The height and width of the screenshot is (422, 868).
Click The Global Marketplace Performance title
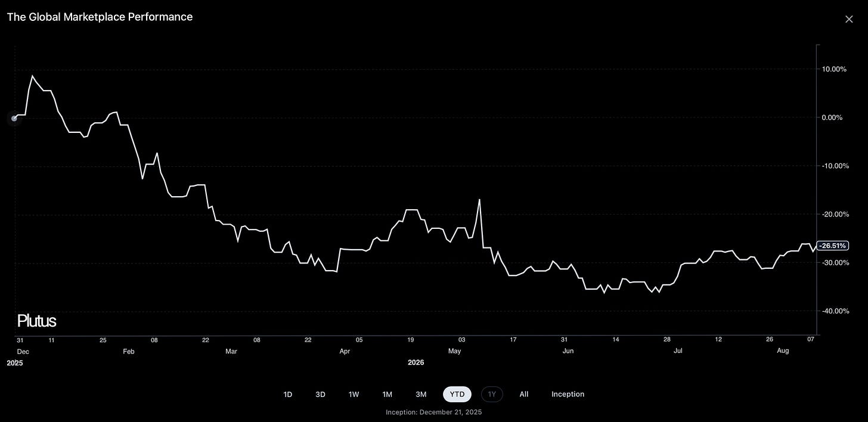tap(100, 17)
